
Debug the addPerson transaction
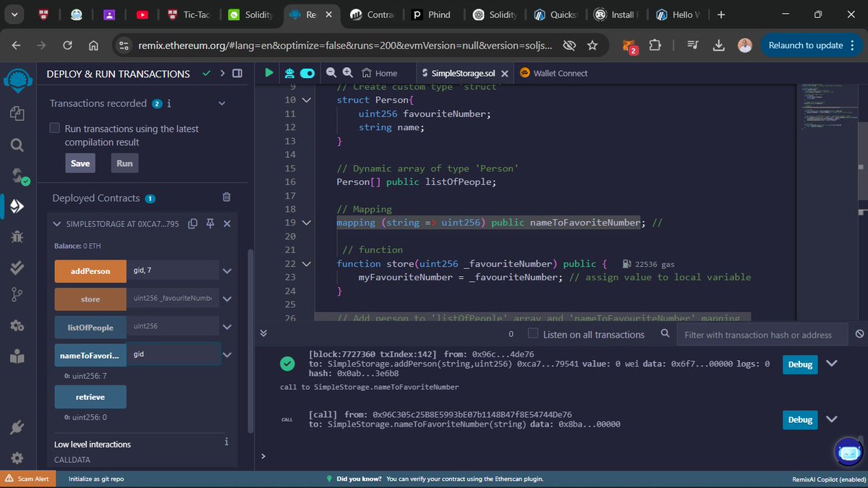[x=799, y=365]
